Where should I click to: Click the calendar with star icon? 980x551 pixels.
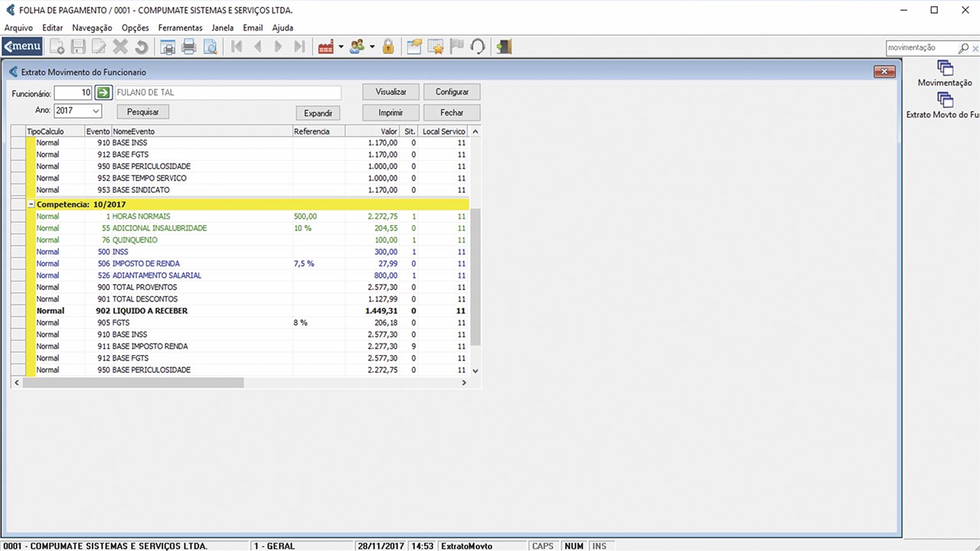[435, 47]
